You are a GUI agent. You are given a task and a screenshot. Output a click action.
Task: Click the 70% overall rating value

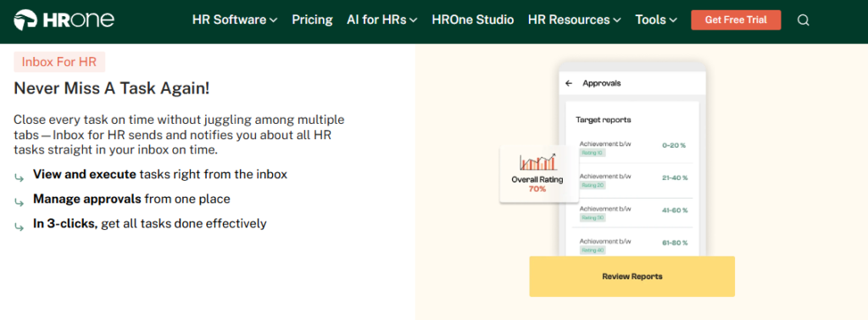coord(537,188)
